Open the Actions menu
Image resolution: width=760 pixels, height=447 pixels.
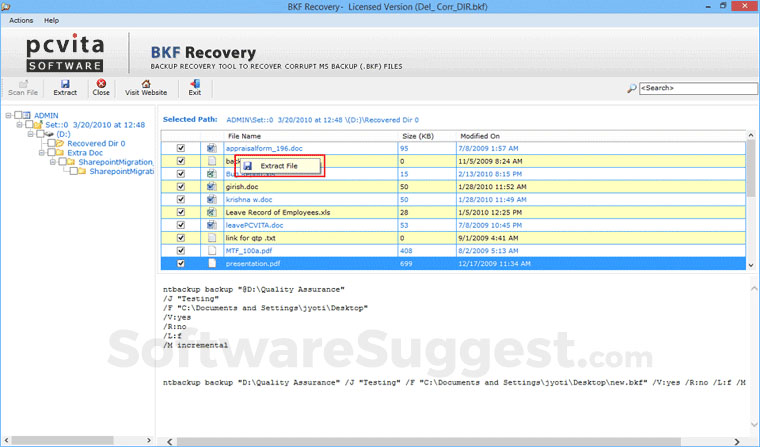click(20, 20)
